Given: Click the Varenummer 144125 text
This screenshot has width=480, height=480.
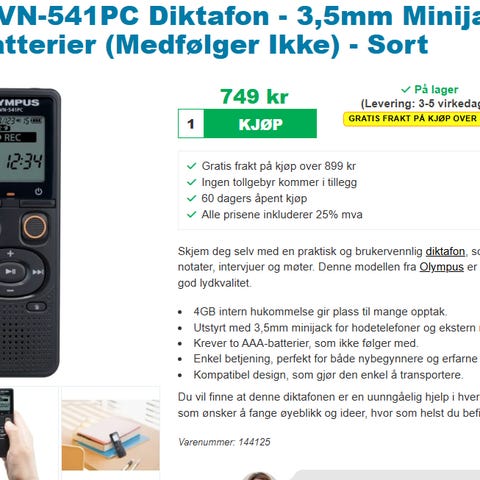Looking at the screenshot, I should pos(224,442).
